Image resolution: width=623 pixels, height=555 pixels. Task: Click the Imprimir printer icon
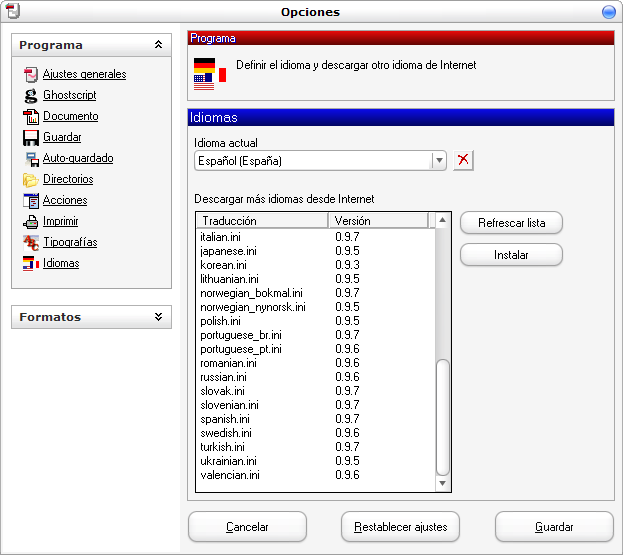click(32, 222)
